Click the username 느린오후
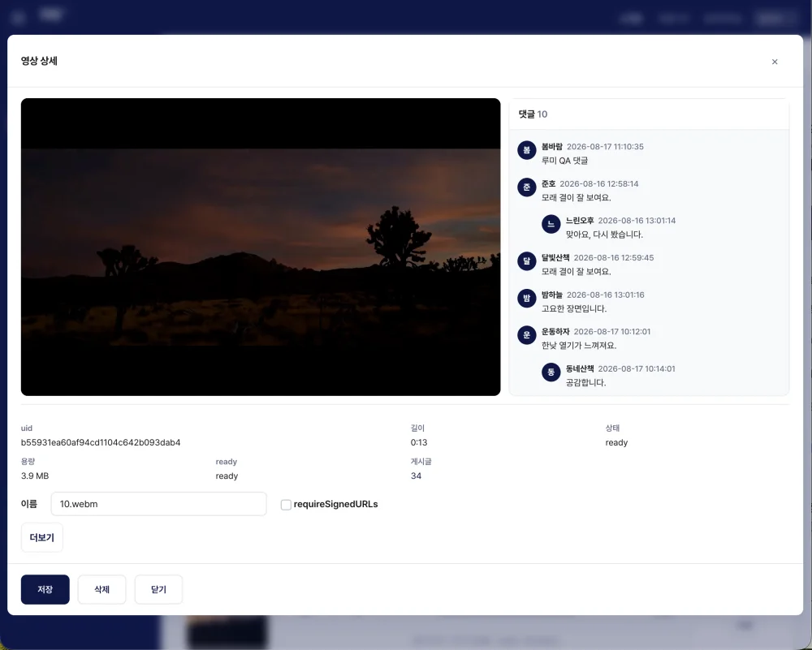Screen dimensions: 812x650 [580, 221]
